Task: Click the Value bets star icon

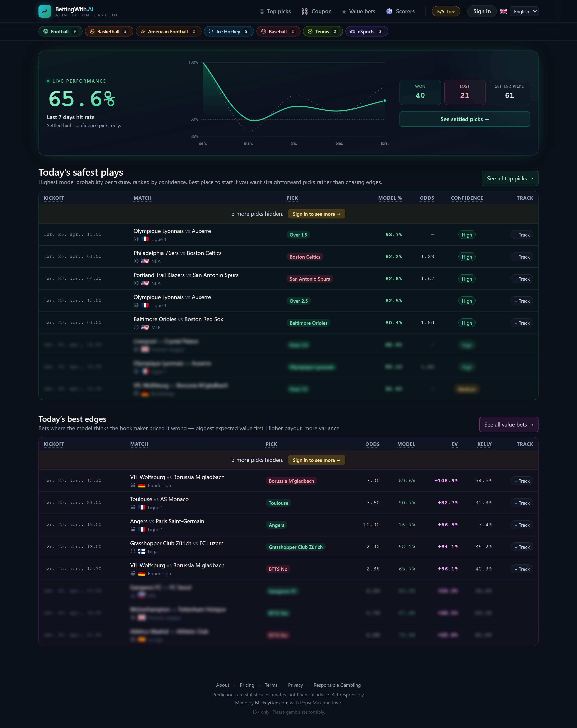Action: (x=344, y=12)
